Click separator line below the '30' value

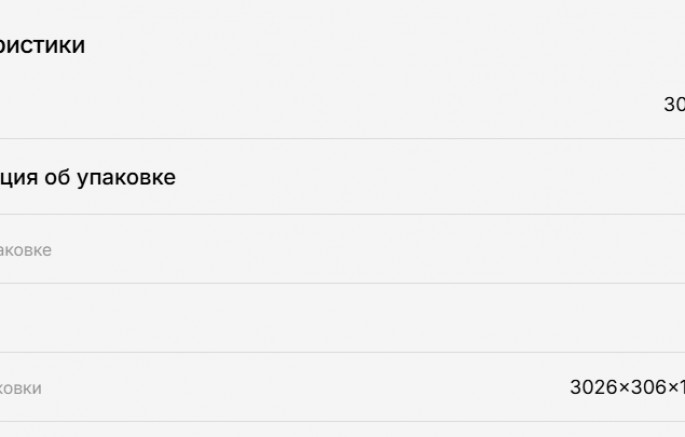(x=342, y=139)
